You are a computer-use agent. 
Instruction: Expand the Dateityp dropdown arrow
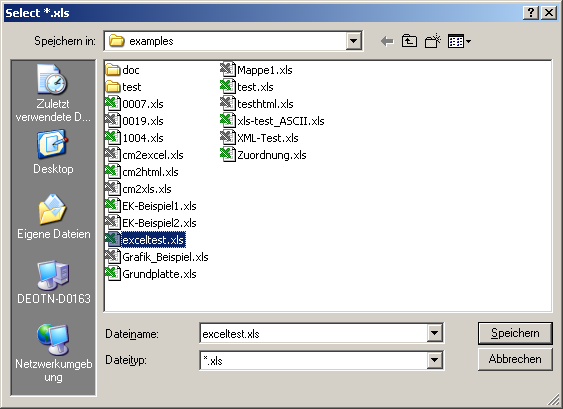[434, 360]
